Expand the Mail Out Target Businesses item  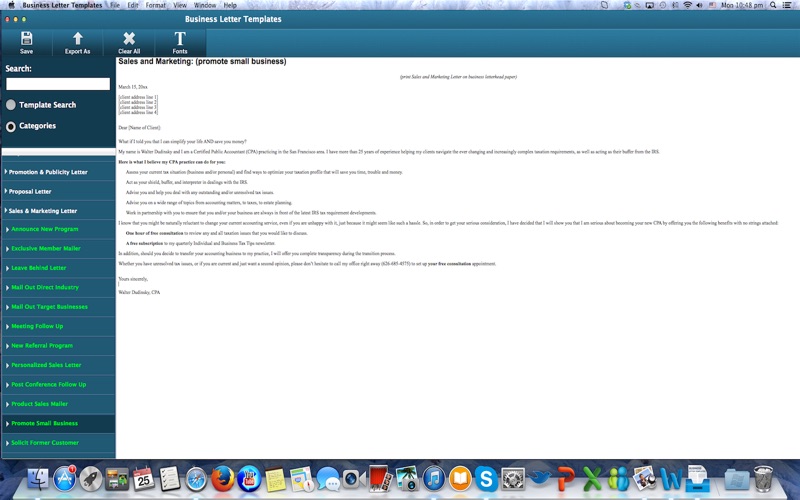coord(58,307)
